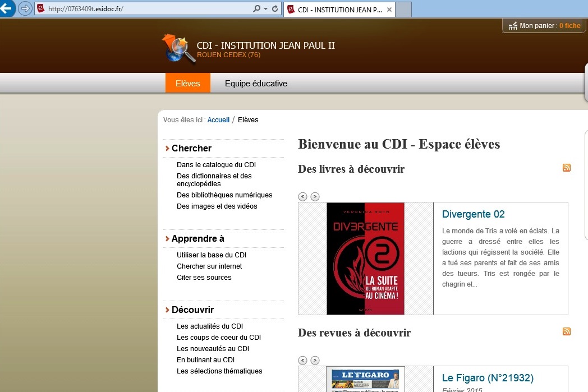The height and width of the screenshot is (392, 588).
Task: Open 'Les coups de coeur du CDI'
Action: pyautogui.click(x=219, y=337)
